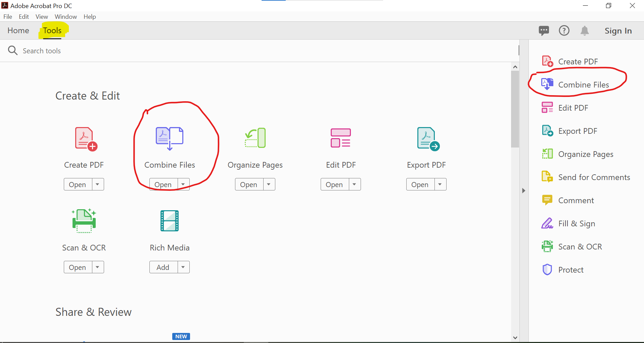
Task: Switch to the Home tab
Action: pyautogui.click(x=18, y=31)
